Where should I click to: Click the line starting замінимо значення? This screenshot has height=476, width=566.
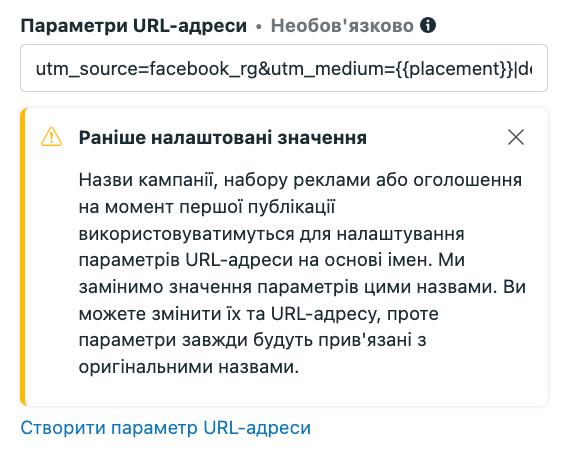tap(302, 287)
